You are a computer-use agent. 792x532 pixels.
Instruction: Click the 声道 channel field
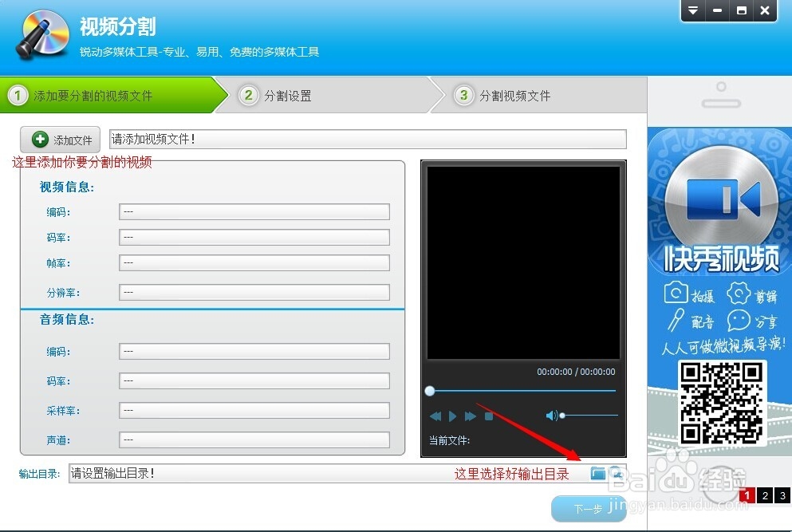click(254, 439)
